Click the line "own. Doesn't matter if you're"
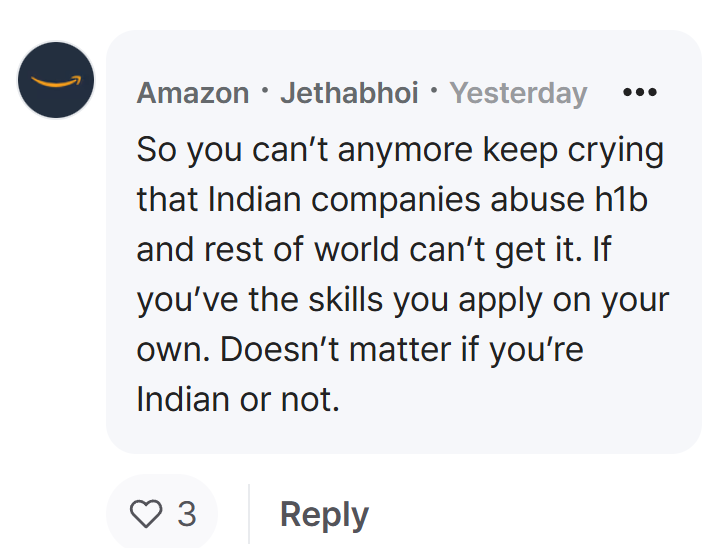The image size is (719, 548). tap(360, 350)
